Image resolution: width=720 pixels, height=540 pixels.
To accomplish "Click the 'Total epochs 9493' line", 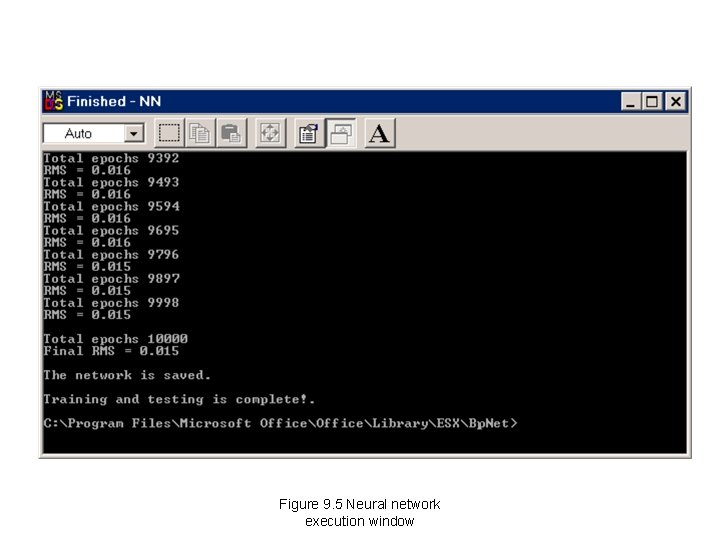I will click(111, 182).
